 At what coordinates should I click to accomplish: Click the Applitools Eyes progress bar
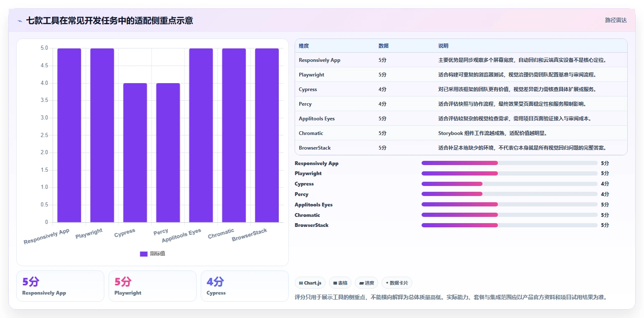click(510, 204)
